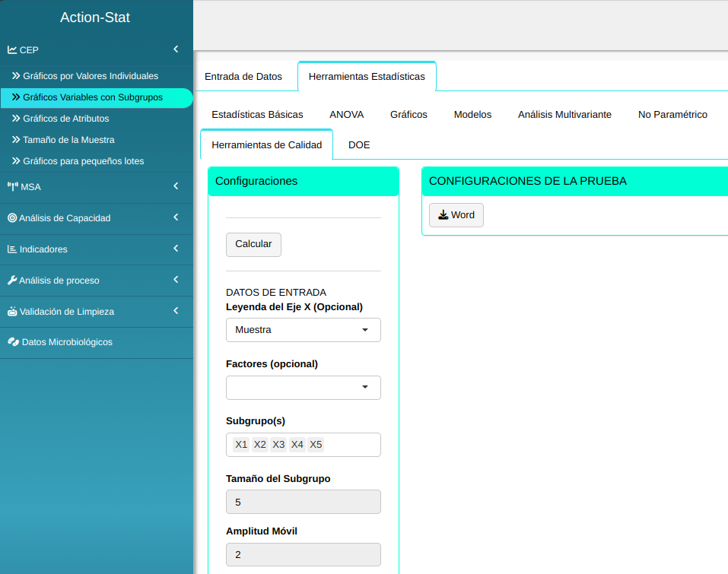
Task: Click the MSA antenna signal icon
Action: pyautogui.click(x=12, y=187)
